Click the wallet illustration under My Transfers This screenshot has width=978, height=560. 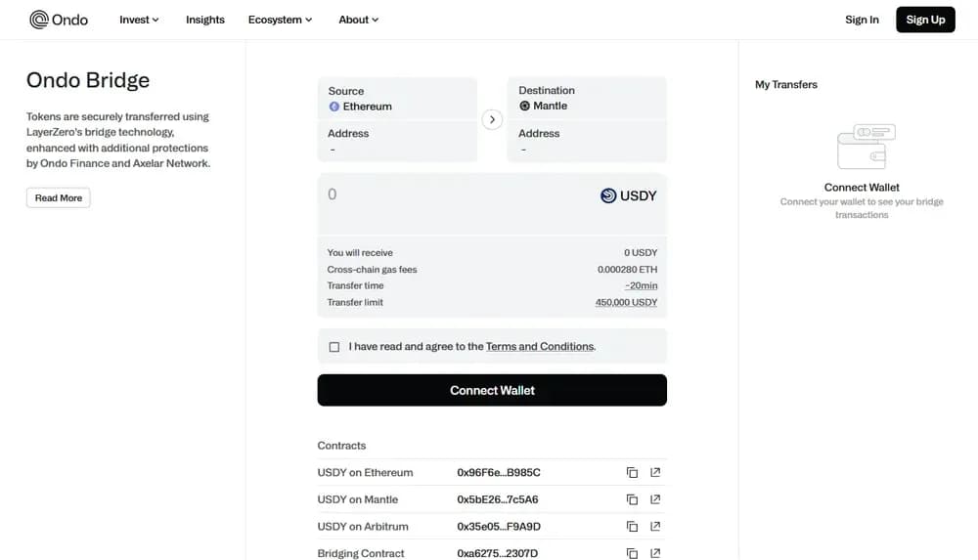(x=866, y=147)
